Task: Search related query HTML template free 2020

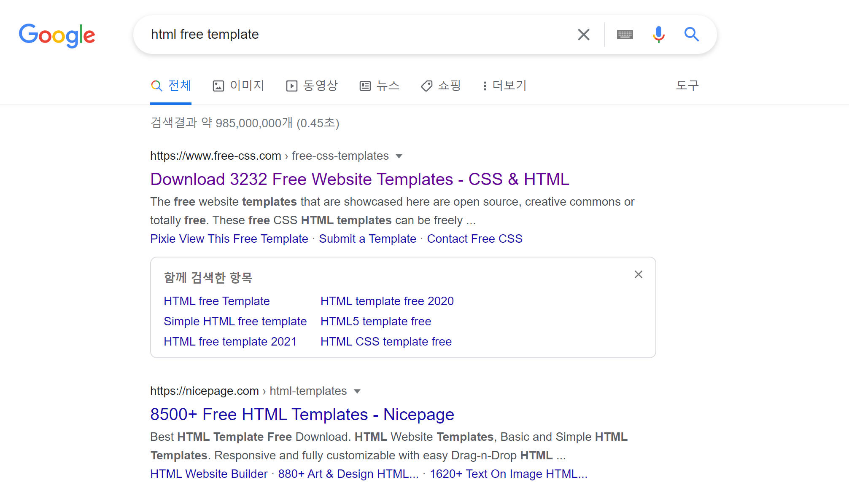Action: pyautogui.click(x=387, y=301)
